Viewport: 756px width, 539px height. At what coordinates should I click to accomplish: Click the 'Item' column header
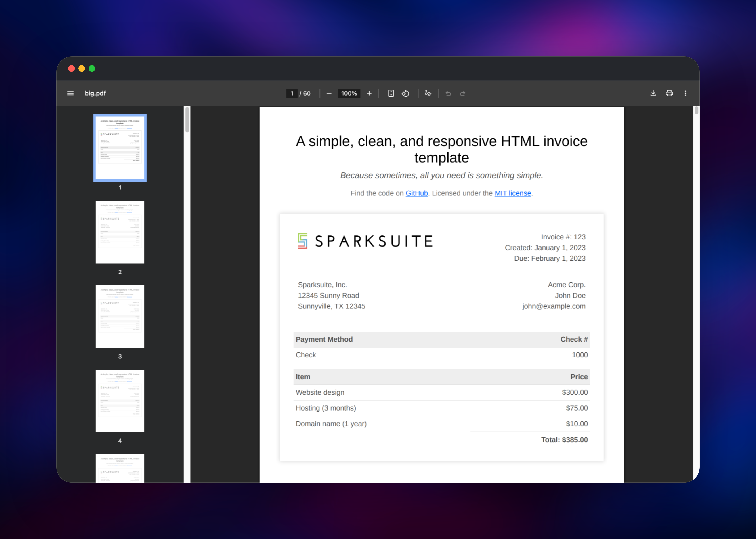click(x=303, y=377)
